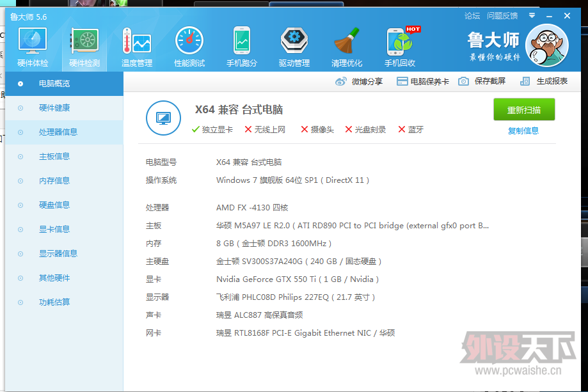This screenshot has height=392, width=588.
Task: Open 论坛 forum link
Action: coord(472,16)
